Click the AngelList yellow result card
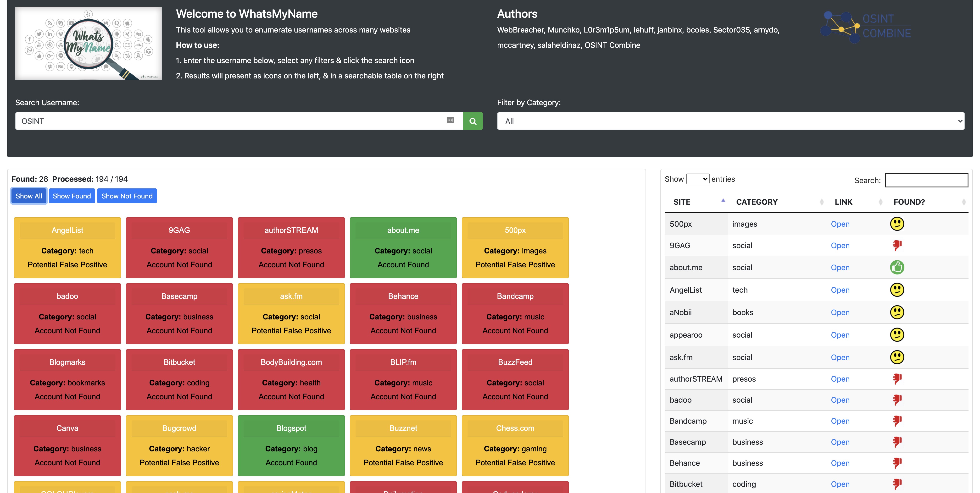980x493 pixels. [x=67, y=247]
